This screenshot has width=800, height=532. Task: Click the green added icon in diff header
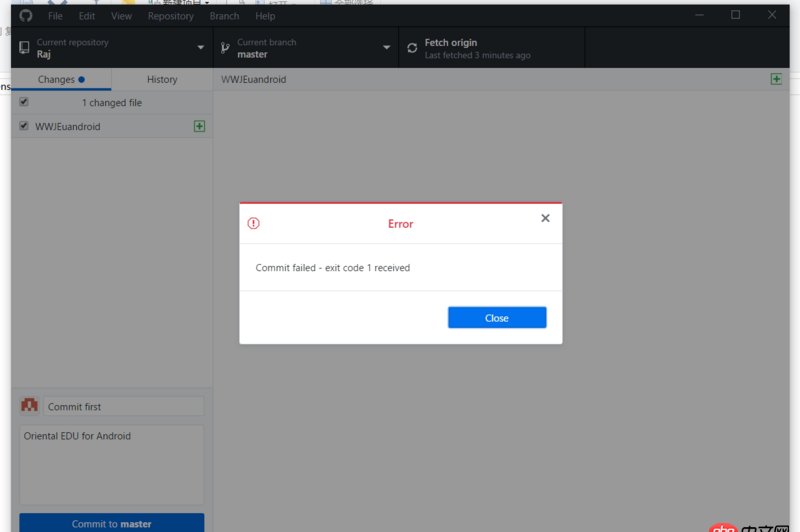click(776, 79)
